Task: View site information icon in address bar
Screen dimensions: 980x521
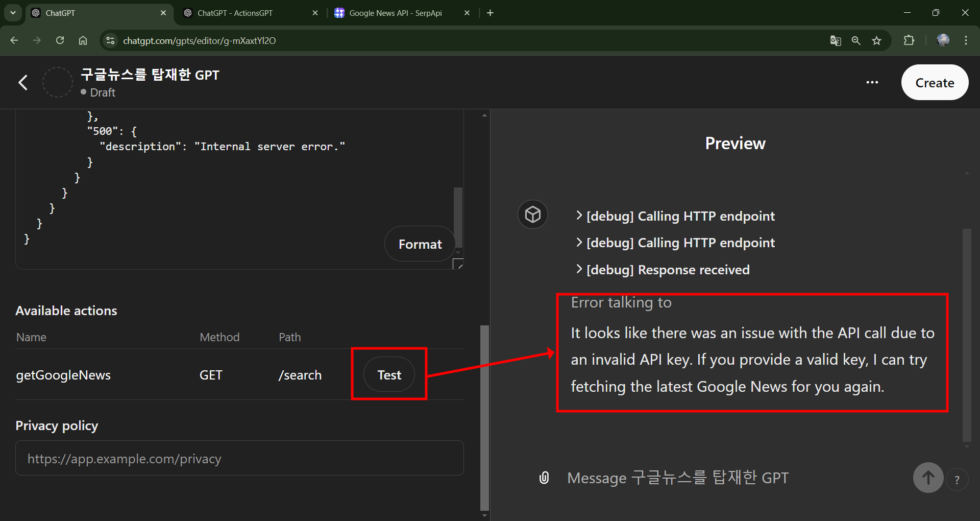Action: click(x=110, y=40)
